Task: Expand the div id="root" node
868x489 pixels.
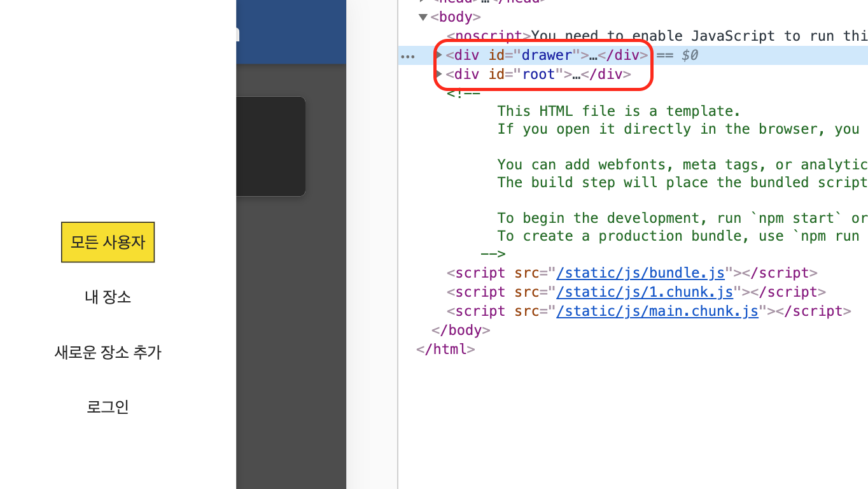Action: [439, 74]
